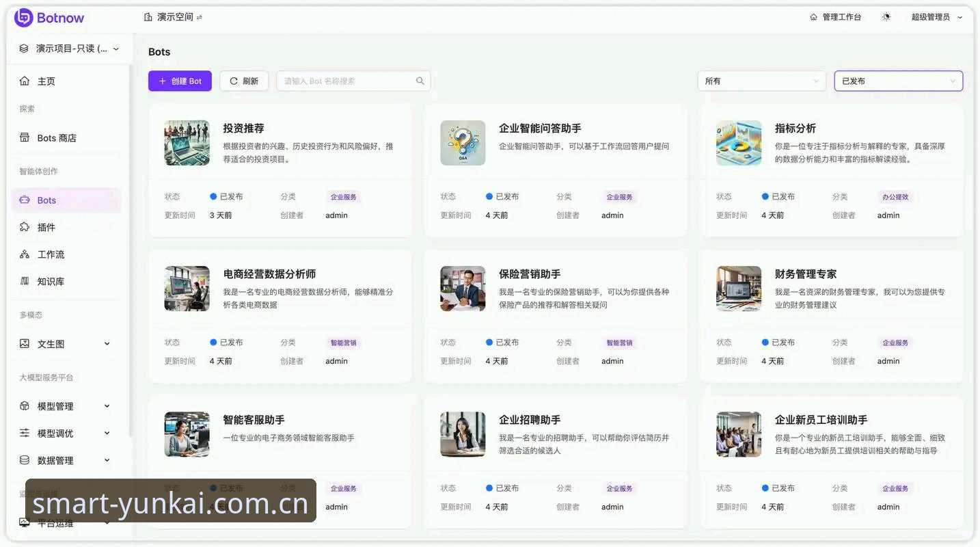Image resolution: width=980 pixels, height=547 pixels.
Task: Click the 演示空间 building icon
Action: coord(148,17)
